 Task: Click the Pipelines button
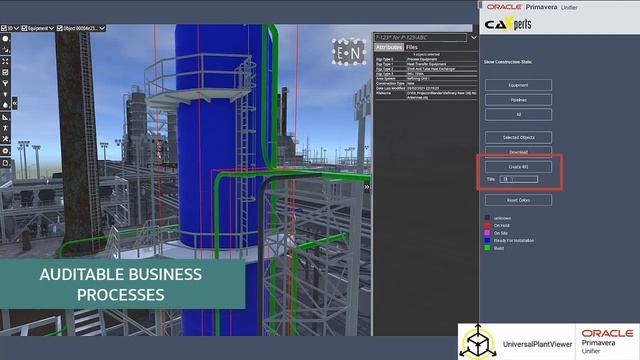(518, 100)
